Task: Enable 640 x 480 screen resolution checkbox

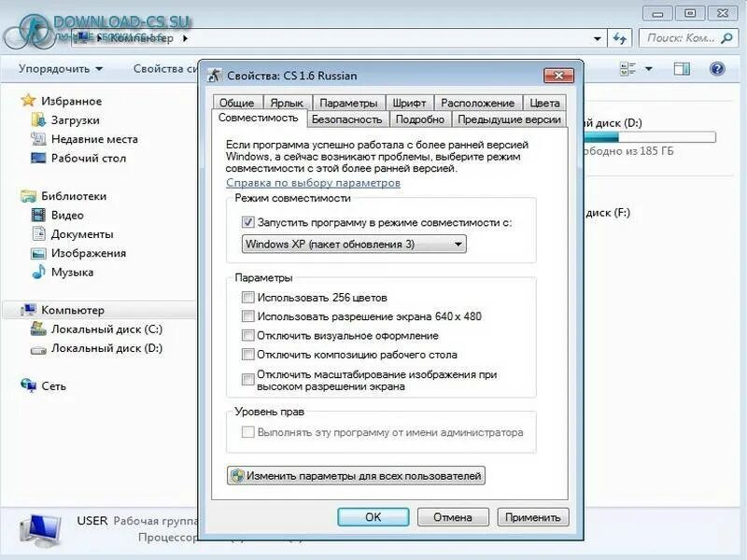Action: click(x=247, y=316)
